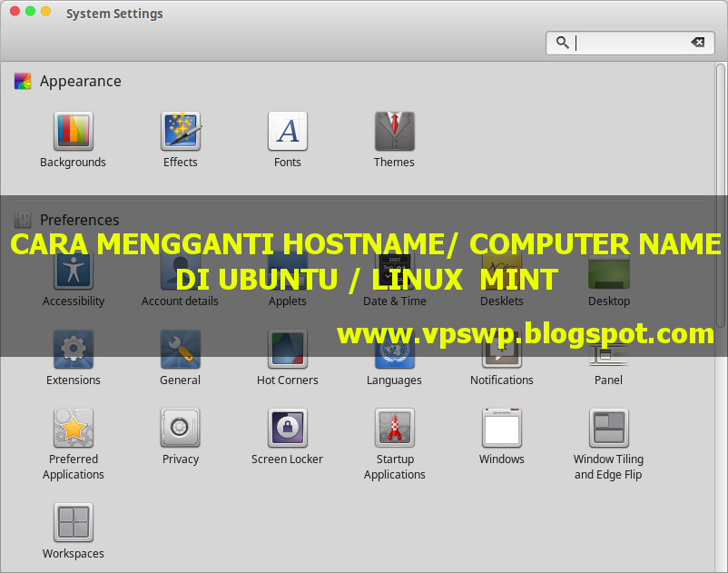Open the Extensions settings
This screenshot has height=573, width=728.
74,350
